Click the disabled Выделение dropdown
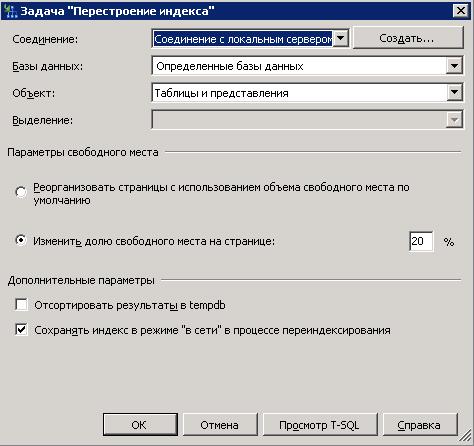The image size is (474, 446). click(307, 120)
